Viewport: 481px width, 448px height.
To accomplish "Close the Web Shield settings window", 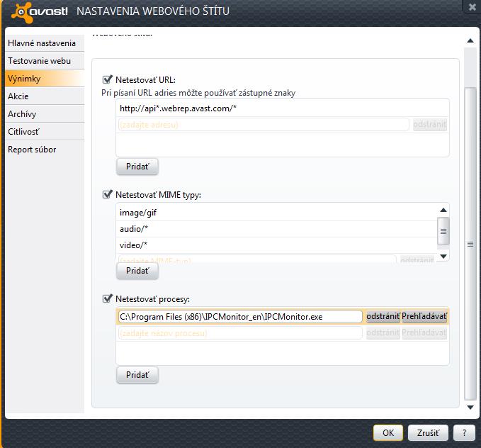I will pyautogui.click(x=472, y=7).
